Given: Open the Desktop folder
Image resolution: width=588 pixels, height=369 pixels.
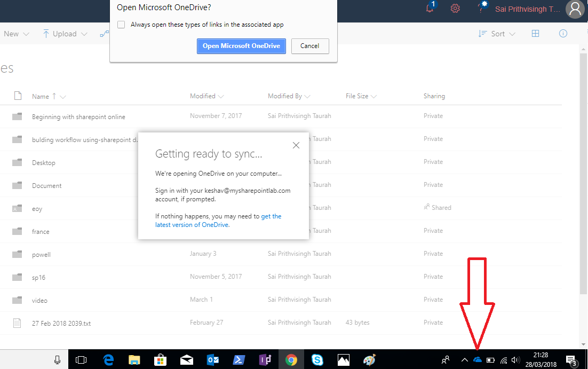Looking at the screenshot, I should pyautogui.click(x=44, y=162).
